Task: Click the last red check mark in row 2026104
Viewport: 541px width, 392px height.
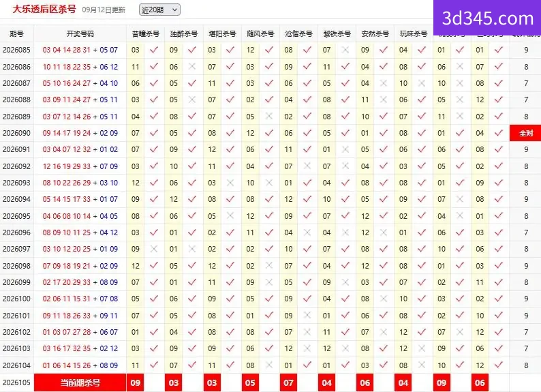Action: [498, 365]
